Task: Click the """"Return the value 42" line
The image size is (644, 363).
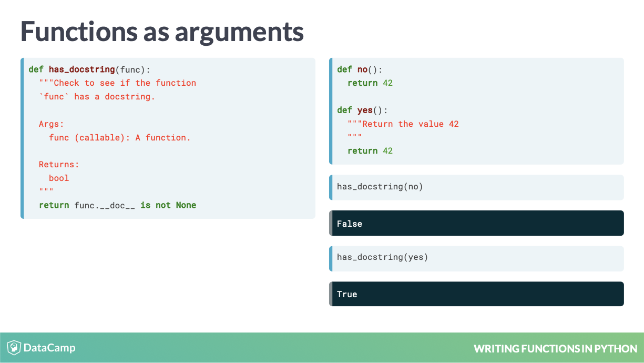Action: [403, 124]
